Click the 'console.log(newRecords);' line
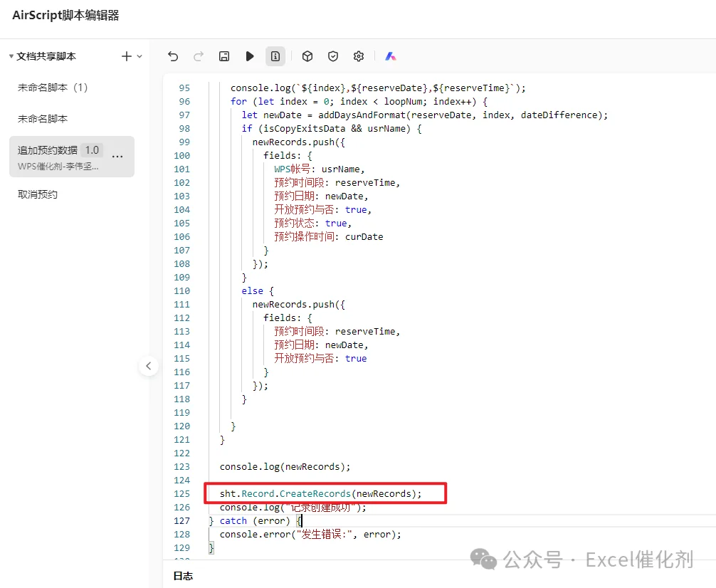The width and height of the screenshot is (716, 588). (x=285, y=466)
